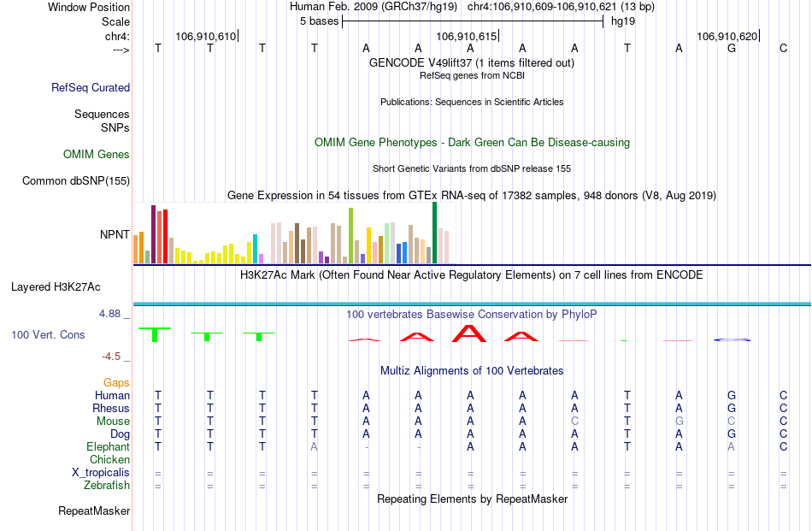Open Publications: Sequences in Scientific Articles title
812x531 pixels.
472,102
